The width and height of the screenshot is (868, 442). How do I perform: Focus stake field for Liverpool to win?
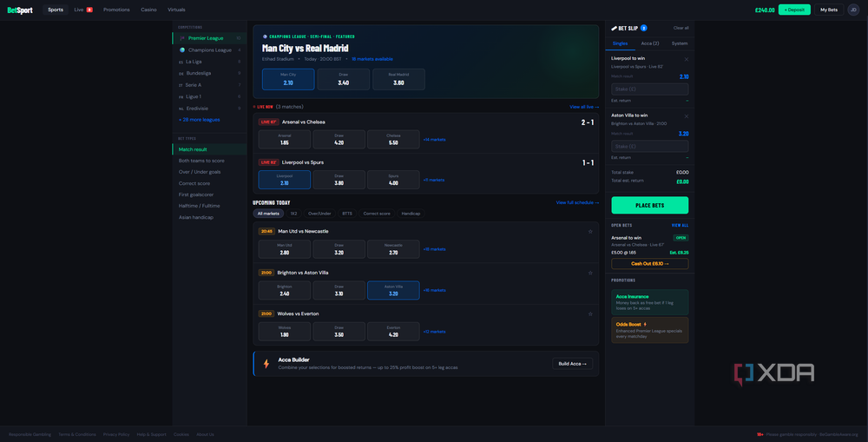(x=650, y=89)
